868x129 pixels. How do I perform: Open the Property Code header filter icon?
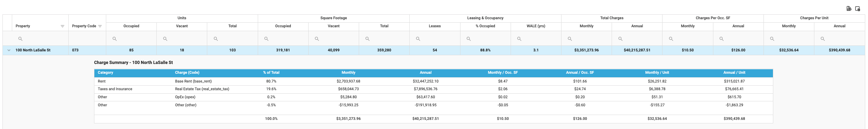click(x=100, y=26)
